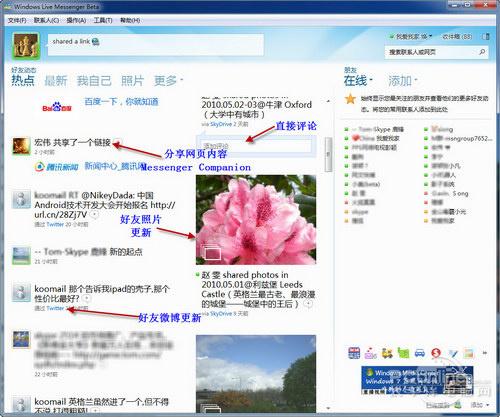Open the yellow buddies app icon

pyautogui.click(x=387, y=353)
